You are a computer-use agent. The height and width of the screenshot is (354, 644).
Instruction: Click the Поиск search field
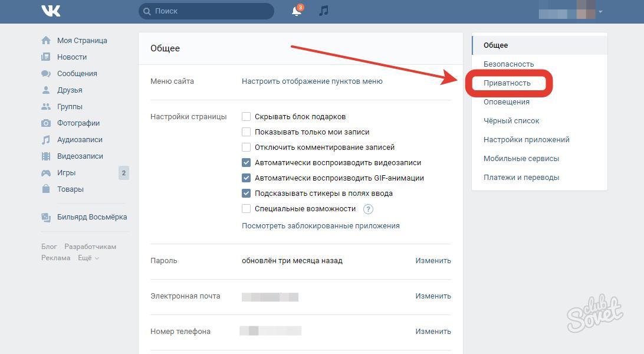(x=206, y=11)
